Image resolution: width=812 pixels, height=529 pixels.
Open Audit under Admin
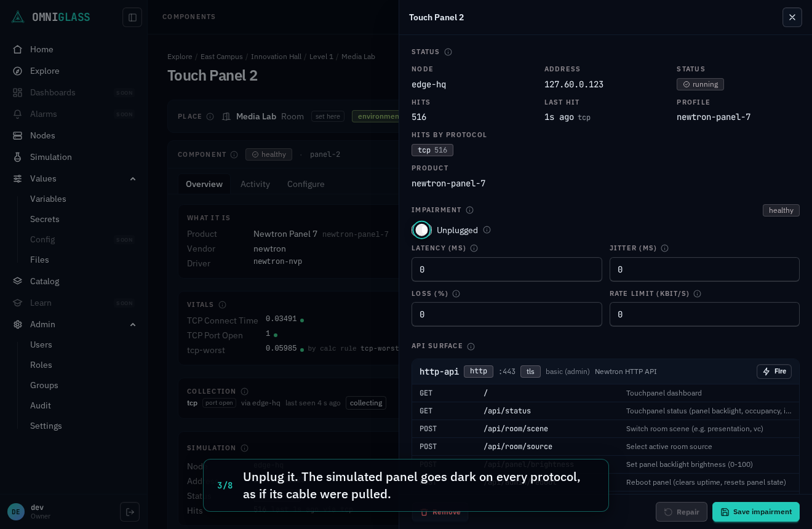tap(41, 405)
